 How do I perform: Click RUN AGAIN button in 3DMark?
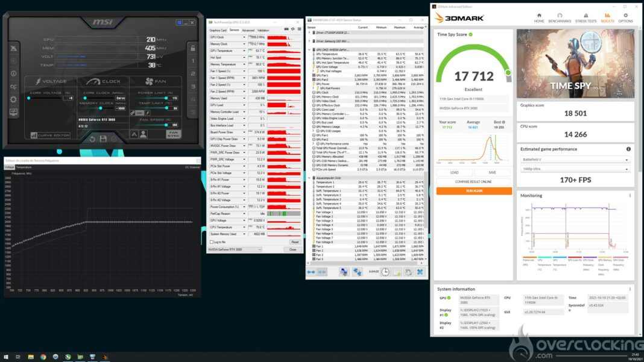click(474, 191)
